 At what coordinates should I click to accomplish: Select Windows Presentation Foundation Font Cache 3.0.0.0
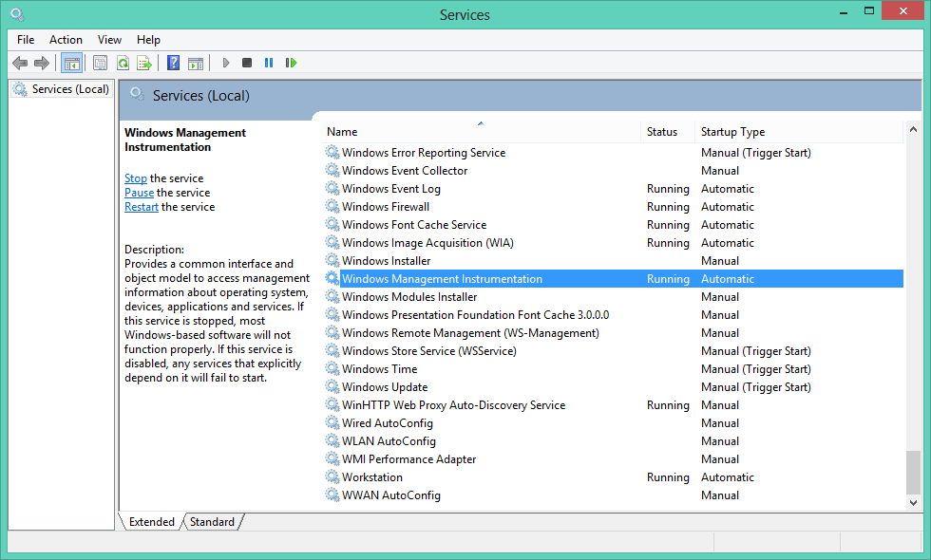pos(476,315)
